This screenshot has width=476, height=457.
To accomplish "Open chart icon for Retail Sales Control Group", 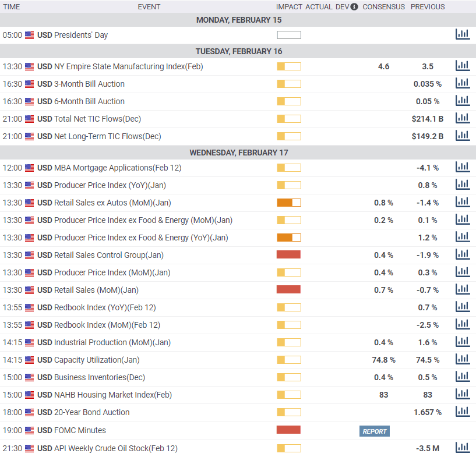I will point(462,254).
